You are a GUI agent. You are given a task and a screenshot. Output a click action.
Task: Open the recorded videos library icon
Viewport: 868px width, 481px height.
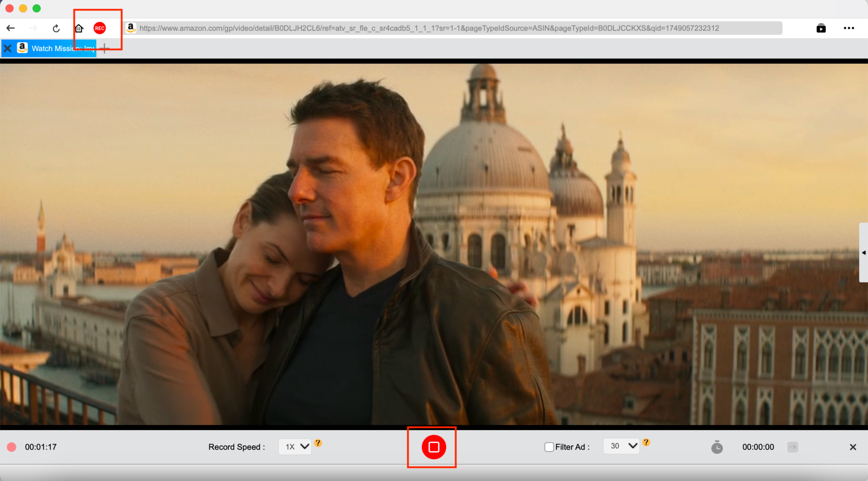pos(821,28)
